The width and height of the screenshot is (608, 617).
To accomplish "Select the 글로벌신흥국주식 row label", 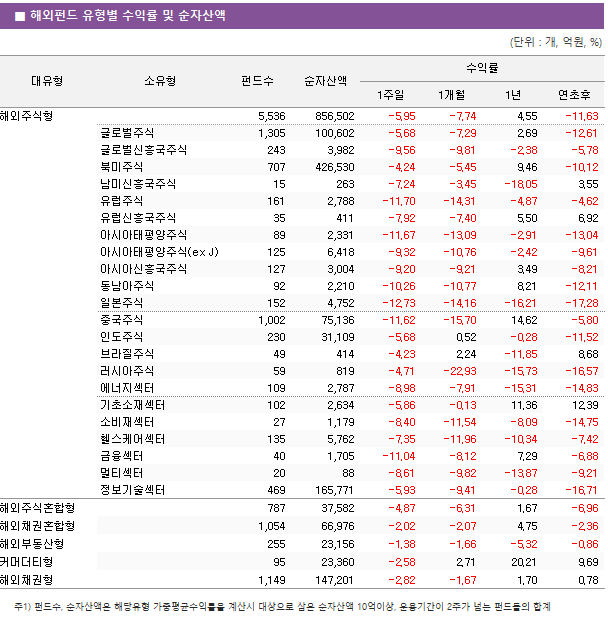I will [x=143, y=150].
